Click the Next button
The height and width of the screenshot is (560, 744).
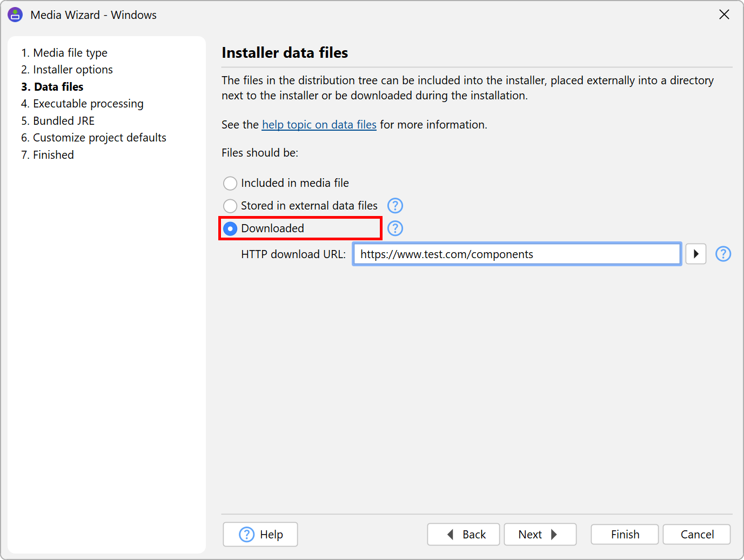click(x=540, y=535)
